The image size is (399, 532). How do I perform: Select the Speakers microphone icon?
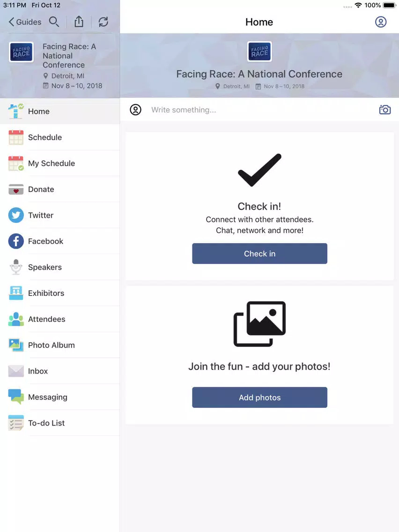tap(16, 267)
